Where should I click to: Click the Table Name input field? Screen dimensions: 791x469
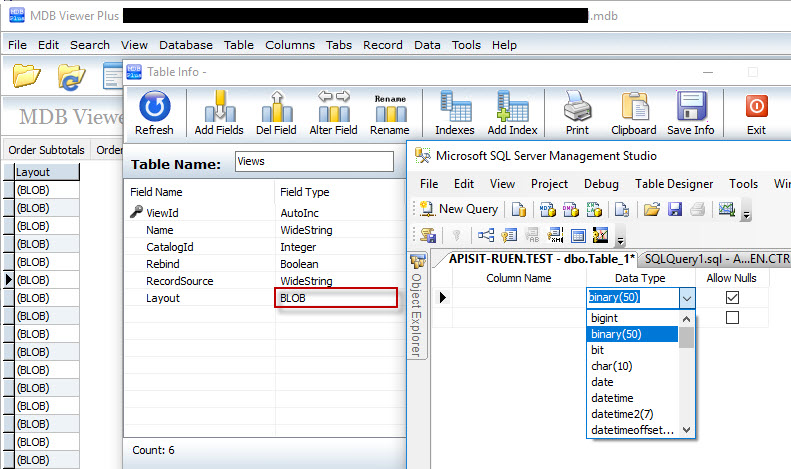click(x=314, y=161)
